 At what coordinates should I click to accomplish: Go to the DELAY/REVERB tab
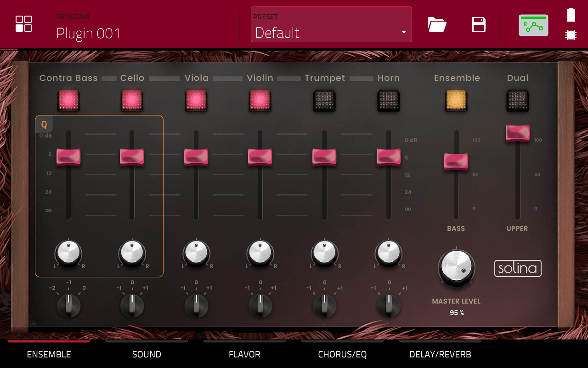(440, 354)
